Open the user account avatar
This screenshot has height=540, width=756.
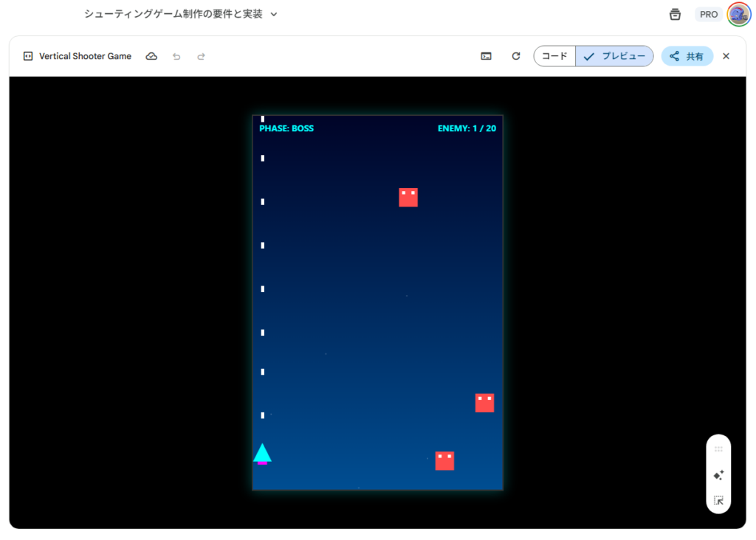[x=738, y=14]
